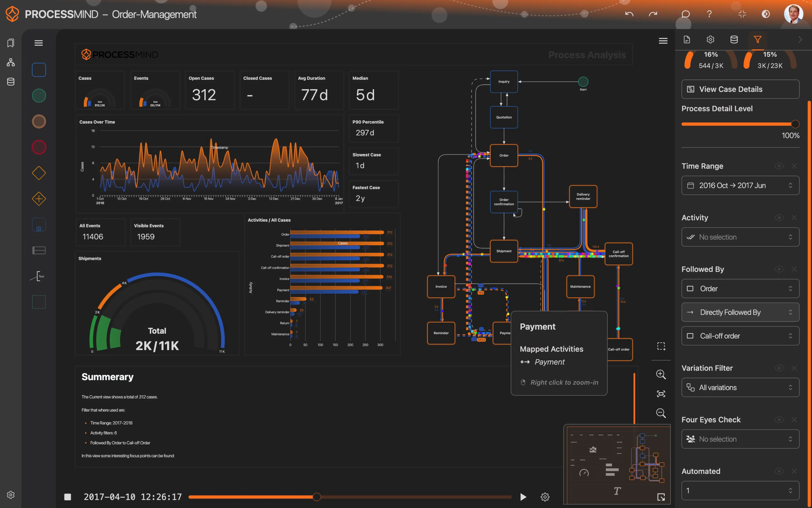Select the green circle shape tool
Viewport: 812px width, 508px height.
point(39,96)
